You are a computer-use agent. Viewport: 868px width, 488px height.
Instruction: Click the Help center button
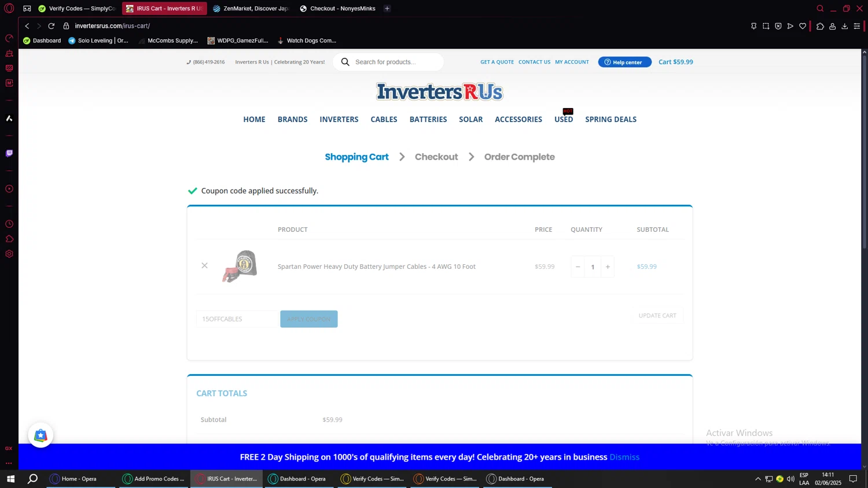coord(624,62)
